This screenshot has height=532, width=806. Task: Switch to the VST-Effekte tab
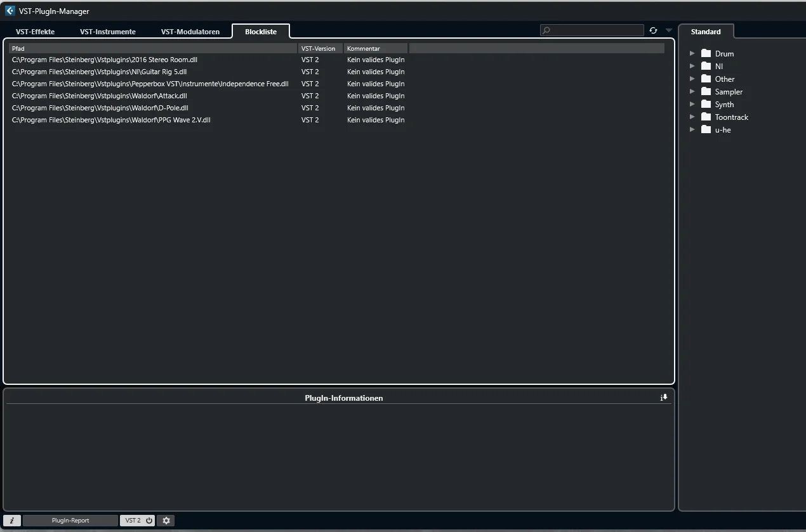click(36, 32)
